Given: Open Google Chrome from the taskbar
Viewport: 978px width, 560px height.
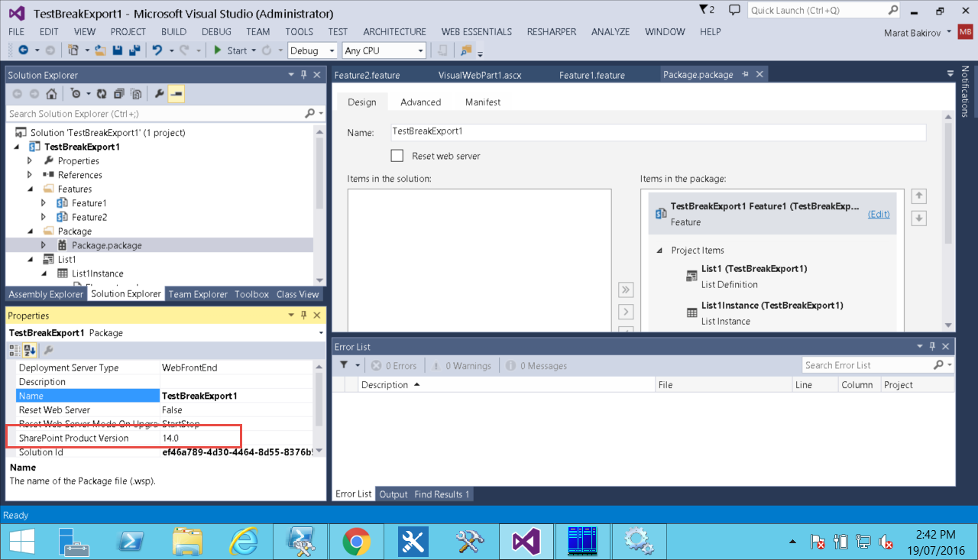Looking at the screenshot, I should [x=356, y=542].
